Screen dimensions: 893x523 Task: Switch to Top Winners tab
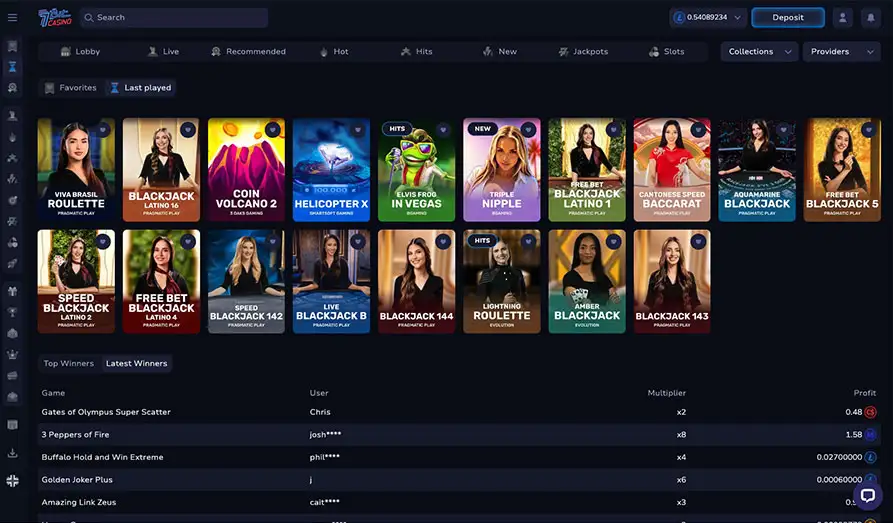point(69,363)
